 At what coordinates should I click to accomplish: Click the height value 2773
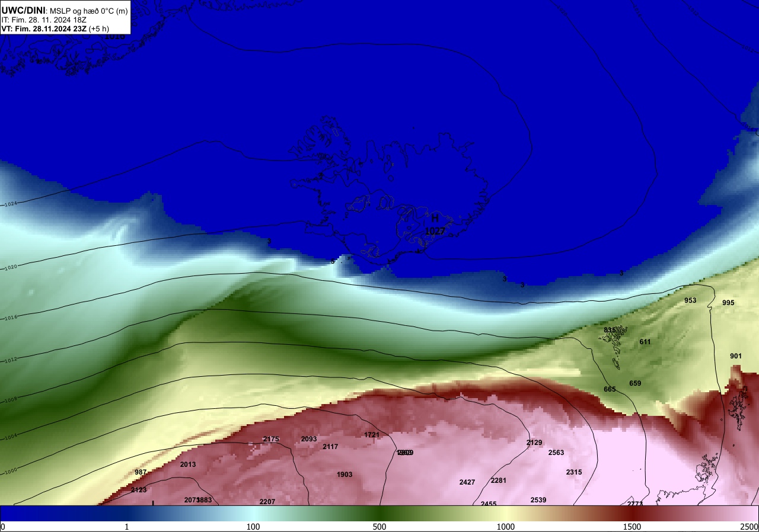635,504
